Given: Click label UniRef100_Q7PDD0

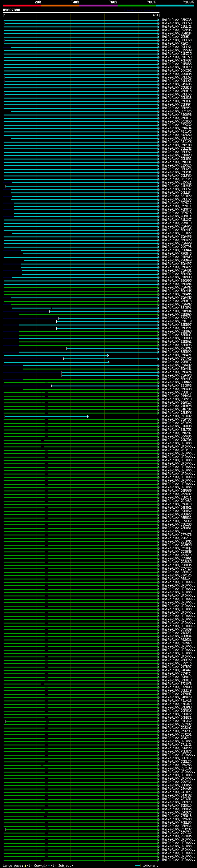Looking at the screenshot, I should click(177, 426).
